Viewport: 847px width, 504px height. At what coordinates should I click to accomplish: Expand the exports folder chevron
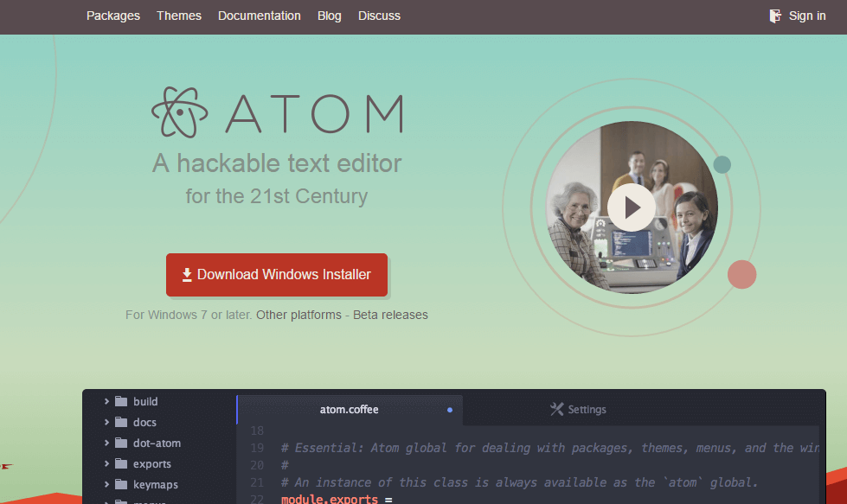coord(106,463)
